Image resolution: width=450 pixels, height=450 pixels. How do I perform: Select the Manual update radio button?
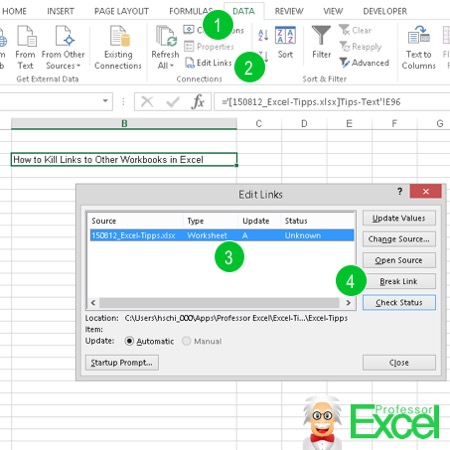pos(187,341)
